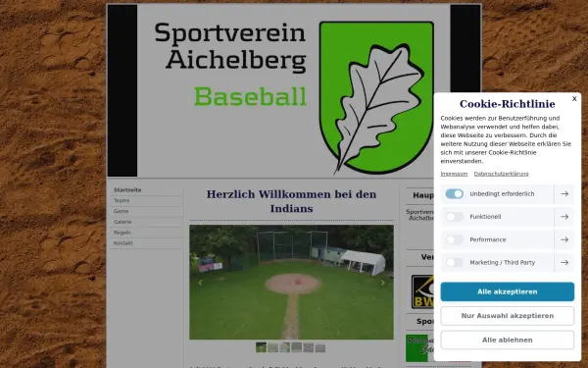Image resolution: width=588 pixels, height=368 pixels.
Task: Click the Alle ablehnen button
Action: (x=507, y=340)
